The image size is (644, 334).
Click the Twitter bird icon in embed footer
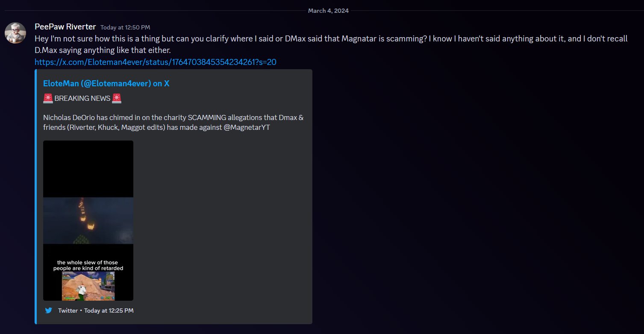[48, 311]
